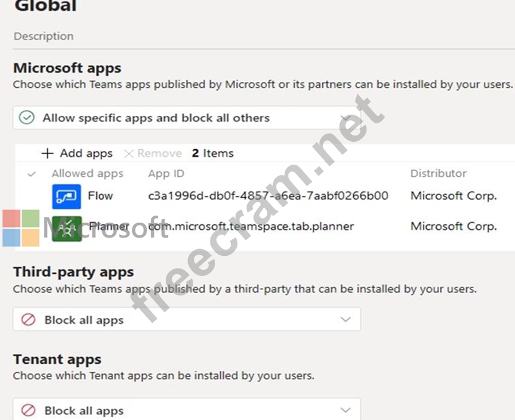
Task: Sort by the Distributor column header
Action: point(438,173)
